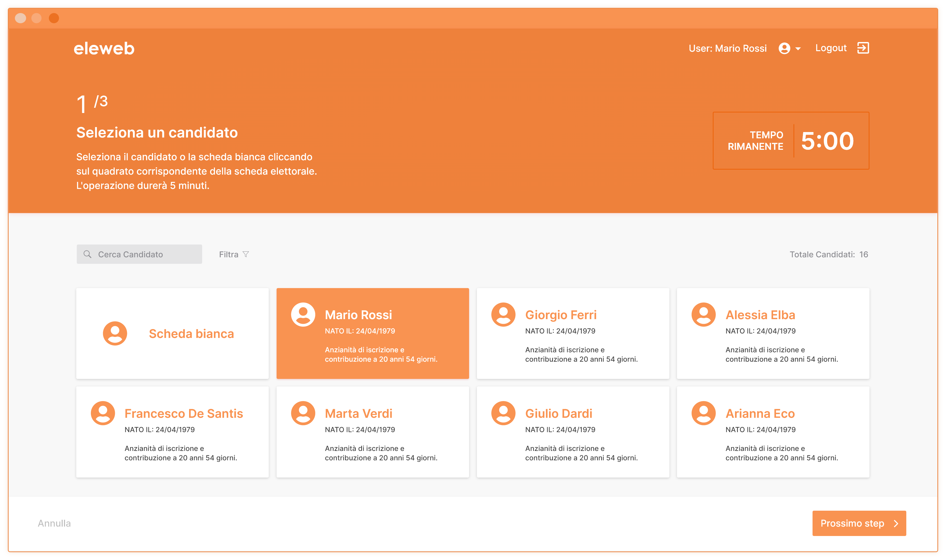This screenshot has height=560, width=946.
Task: Focus the Cerca Candidato search field
Action: (x=139, y=254)
